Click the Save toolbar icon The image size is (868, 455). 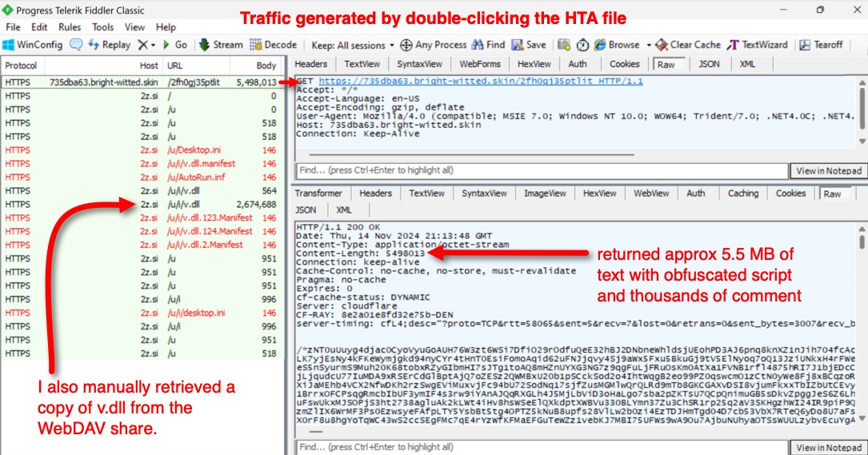coord(529,45)
